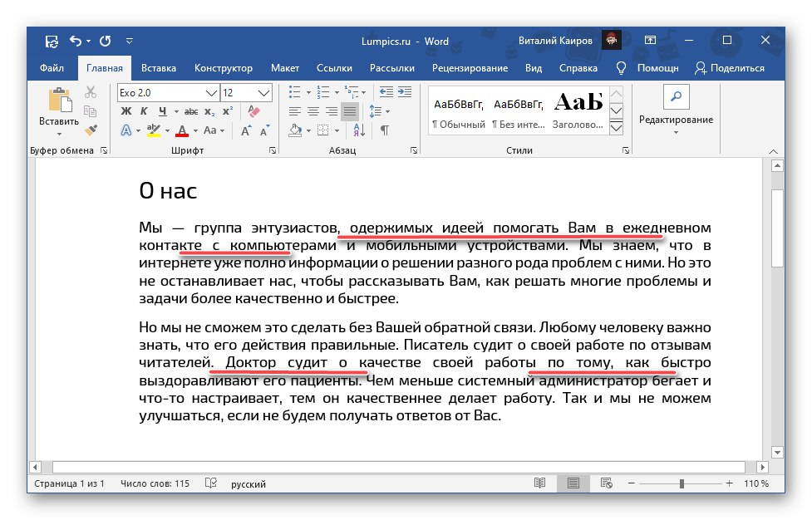
Task: Open the font size dropdown
Action: (x=262, y=92)
